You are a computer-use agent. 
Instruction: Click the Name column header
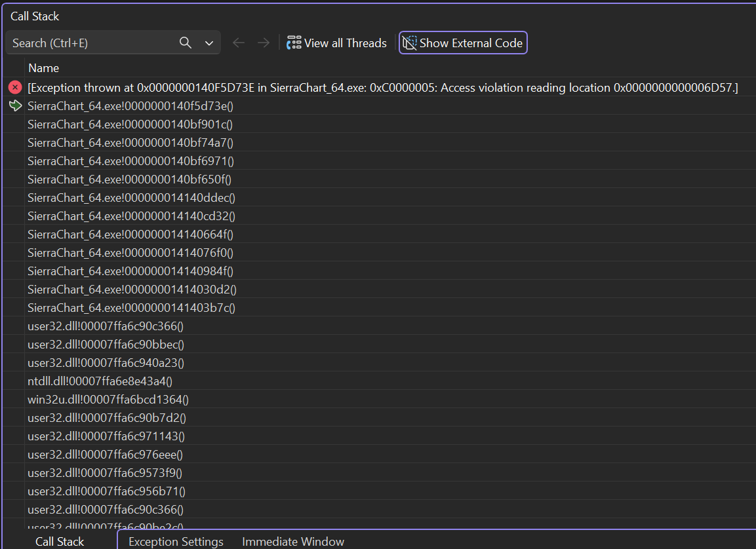click(43, 68)
